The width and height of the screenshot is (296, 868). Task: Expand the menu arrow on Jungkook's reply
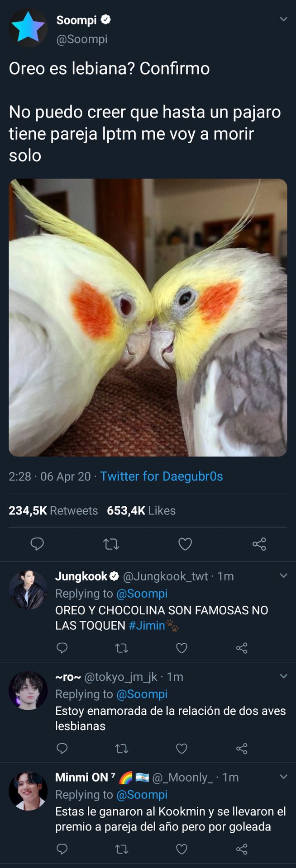tap(284, 576)
